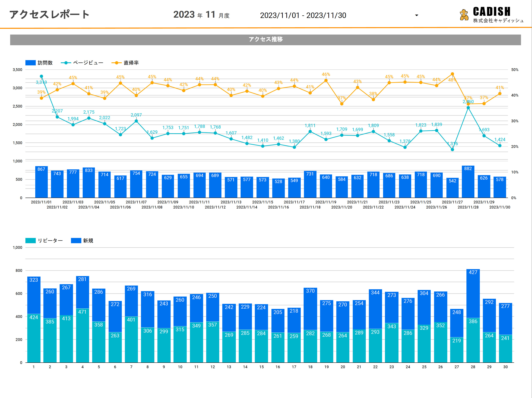Click the CADISH company name text
Image resolution: width=532 pixels, height=398 pixels.
pos(492,12)
